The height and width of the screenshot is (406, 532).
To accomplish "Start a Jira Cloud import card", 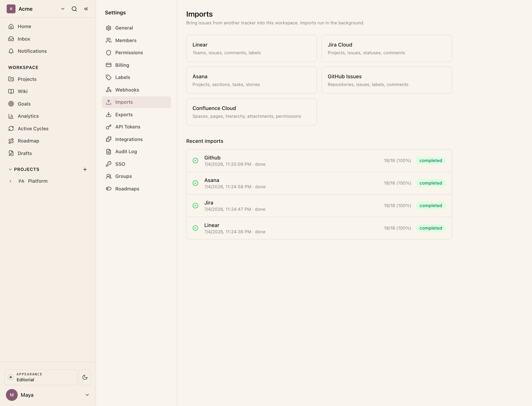I will pos(387,48).
